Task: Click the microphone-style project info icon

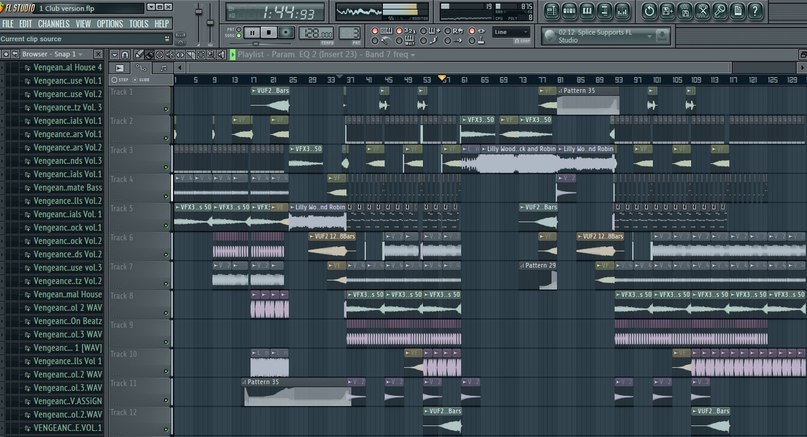Action: [720, 11]
